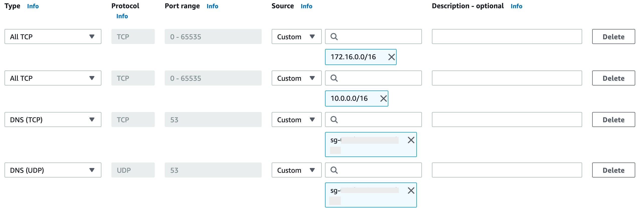Delete the DNS (UDP) rule

[x=613, y=170]
